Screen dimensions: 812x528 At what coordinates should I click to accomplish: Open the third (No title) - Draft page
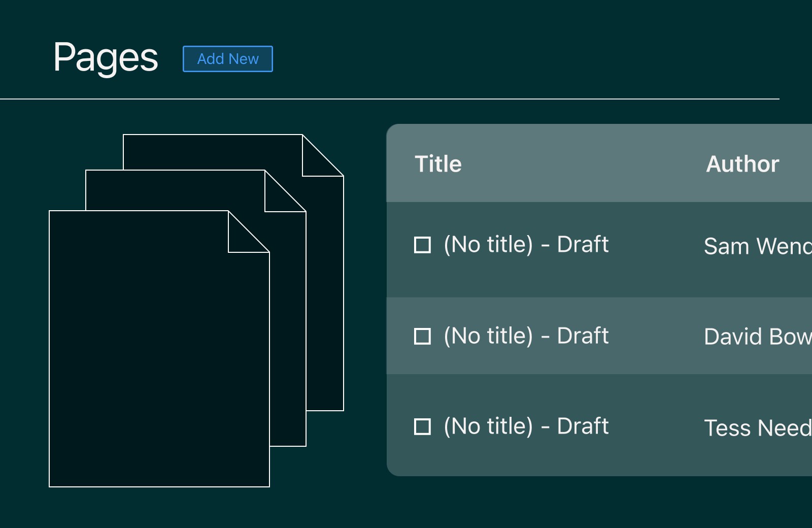[x=526, y=426]
